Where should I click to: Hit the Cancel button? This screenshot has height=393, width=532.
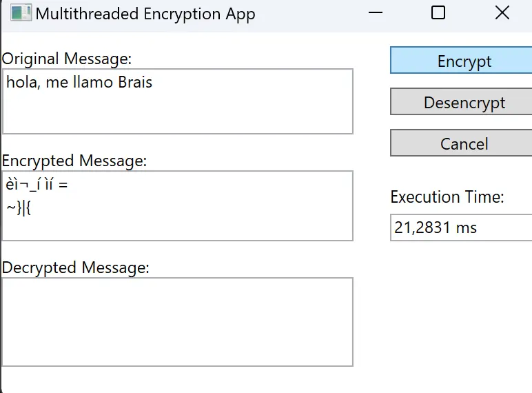[463, 143]
